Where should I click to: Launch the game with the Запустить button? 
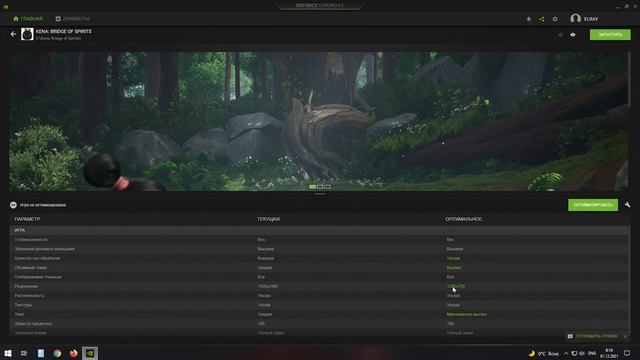click(610, 35)
